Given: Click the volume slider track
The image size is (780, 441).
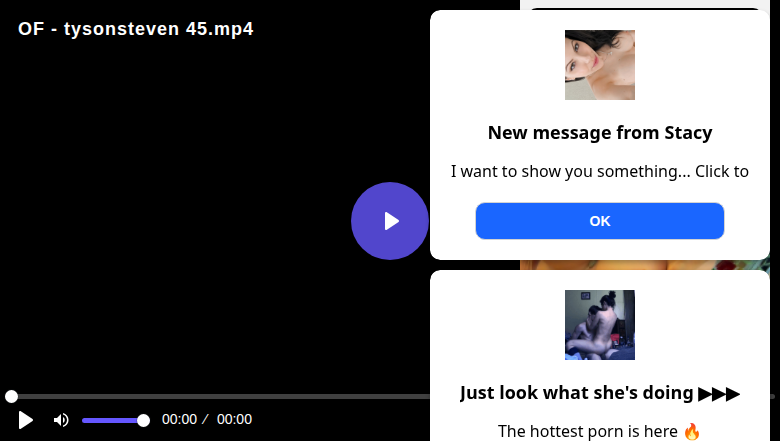Looking at the screenshot, I should [111, 420].
